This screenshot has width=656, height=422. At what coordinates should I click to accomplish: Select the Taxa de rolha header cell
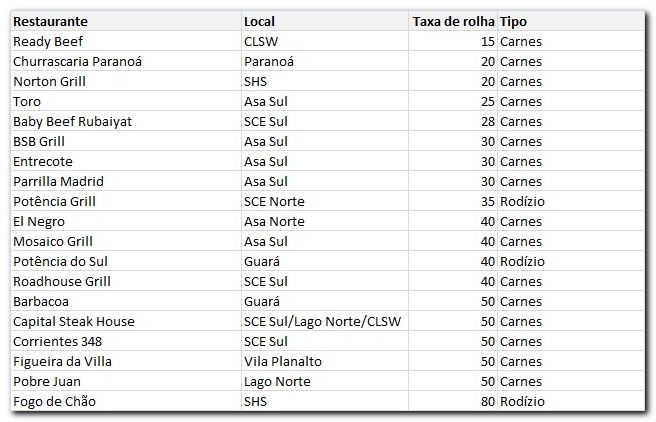click(x=453, y=21)
